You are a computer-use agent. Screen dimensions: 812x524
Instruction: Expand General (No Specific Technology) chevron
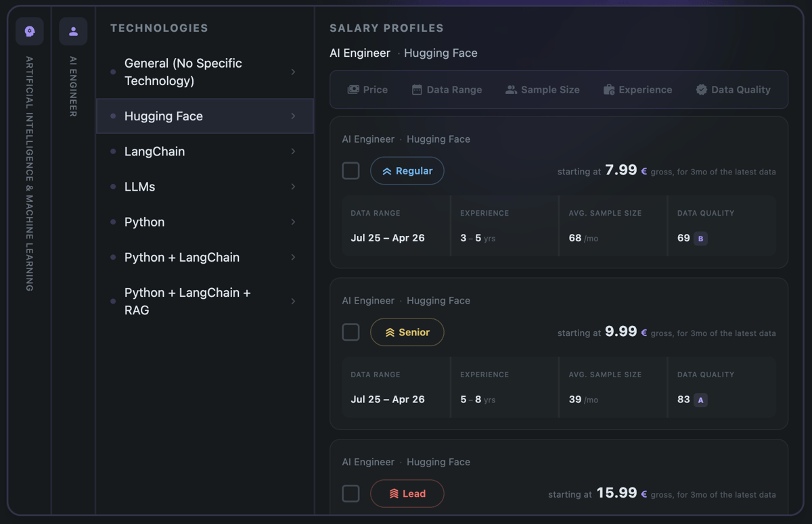tap(293, 72)
